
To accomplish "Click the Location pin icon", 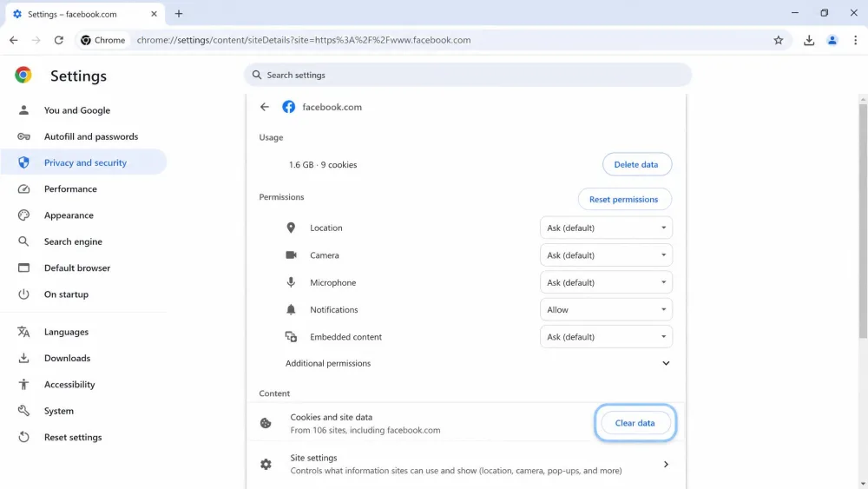I will 291,228.
